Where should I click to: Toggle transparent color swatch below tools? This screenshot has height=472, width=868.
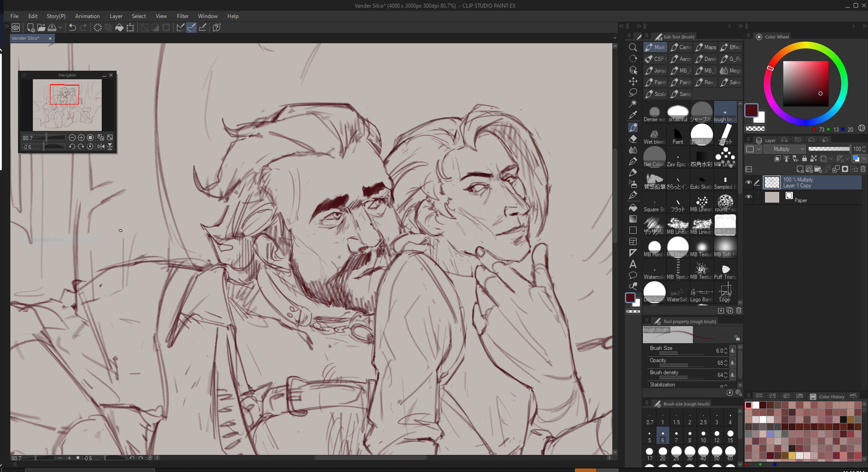pyautogui.click(x=633, y=311)
